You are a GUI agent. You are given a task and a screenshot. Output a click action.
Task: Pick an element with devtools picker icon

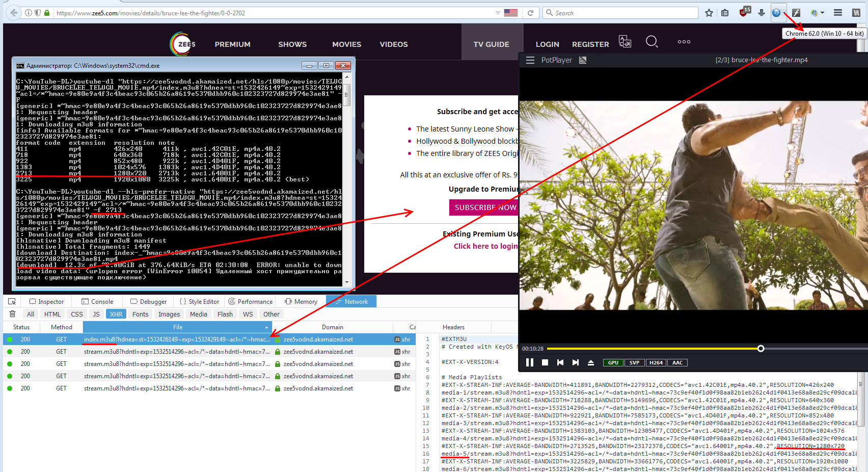pos(12,301)
